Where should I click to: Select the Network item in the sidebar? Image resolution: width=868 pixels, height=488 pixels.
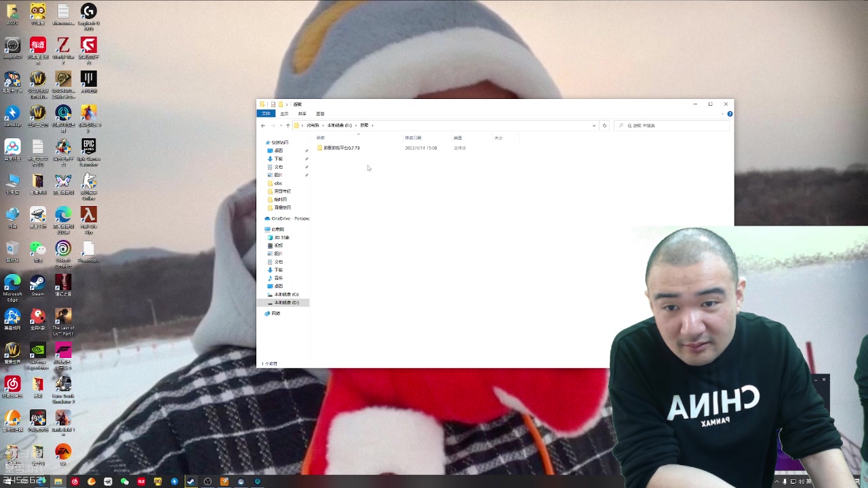pos(273,313)
